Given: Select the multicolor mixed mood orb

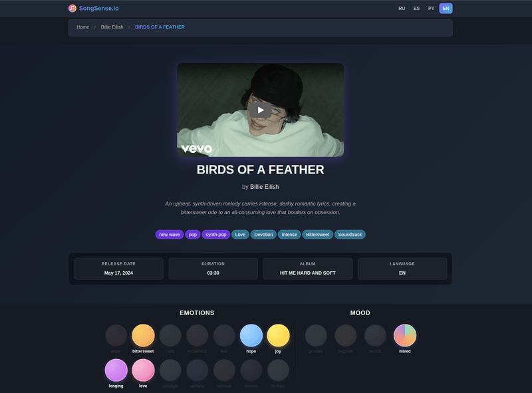Looking at the screenshot, I should (405, 335).
